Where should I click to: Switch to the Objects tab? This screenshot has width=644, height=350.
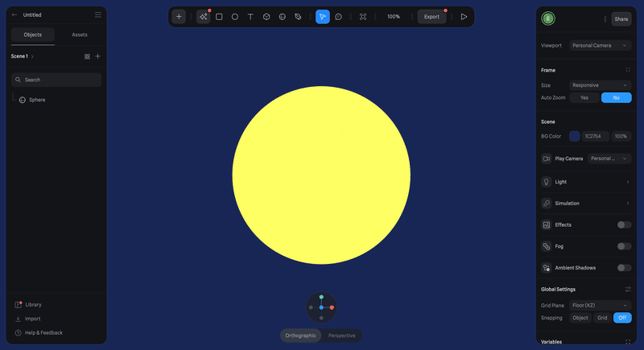coord(33,35)
